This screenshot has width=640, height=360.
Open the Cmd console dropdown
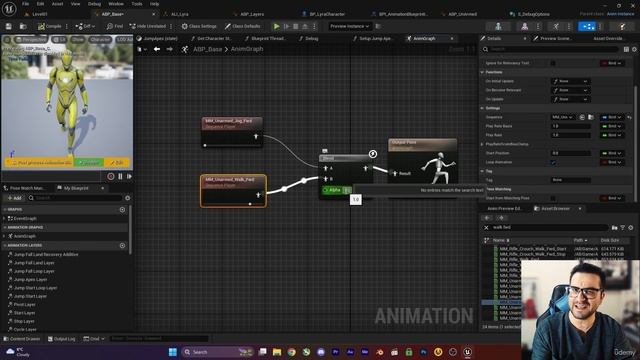pyautogui.click(x=94, y=339)
